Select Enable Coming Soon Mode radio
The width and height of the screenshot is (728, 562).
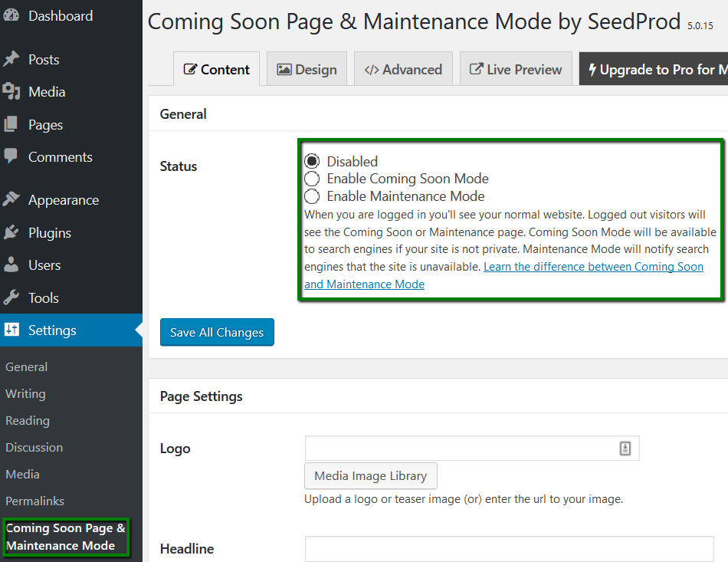pyautogui.click(x=312, y=179)
